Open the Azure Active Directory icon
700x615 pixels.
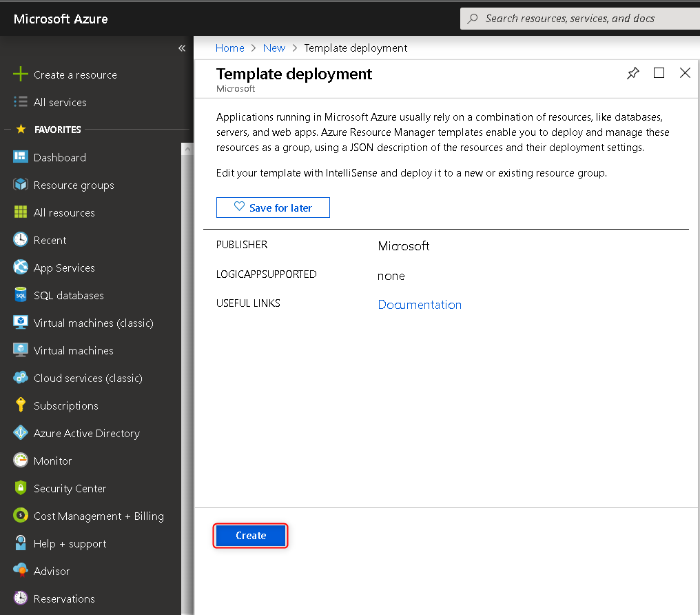(21, 433)
